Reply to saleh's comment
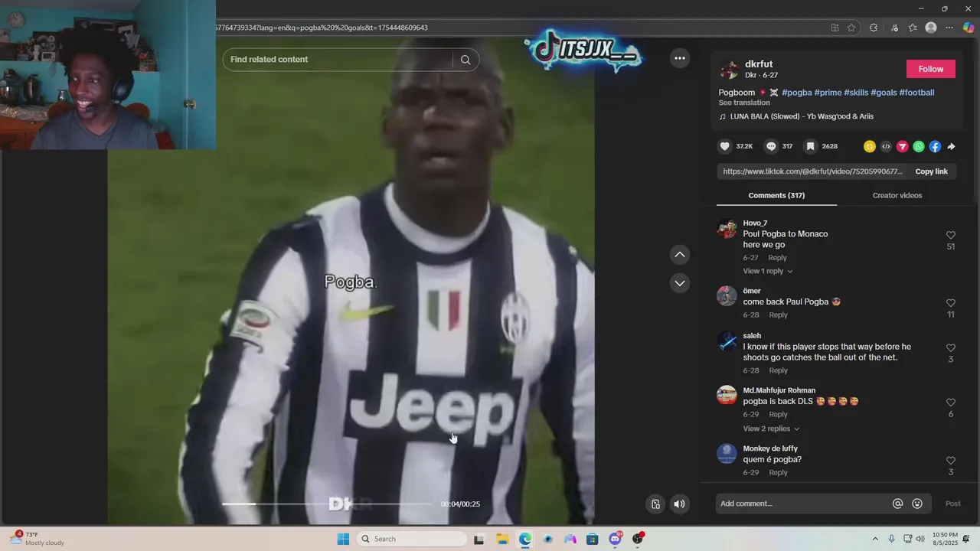The height and width of the screenshot is (551, 980). pos(778,370)
